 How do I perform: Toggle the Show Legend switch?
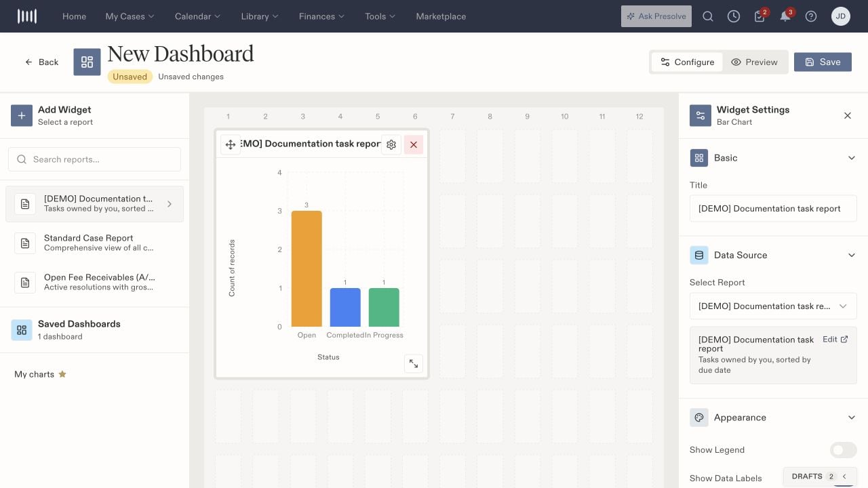844,450
